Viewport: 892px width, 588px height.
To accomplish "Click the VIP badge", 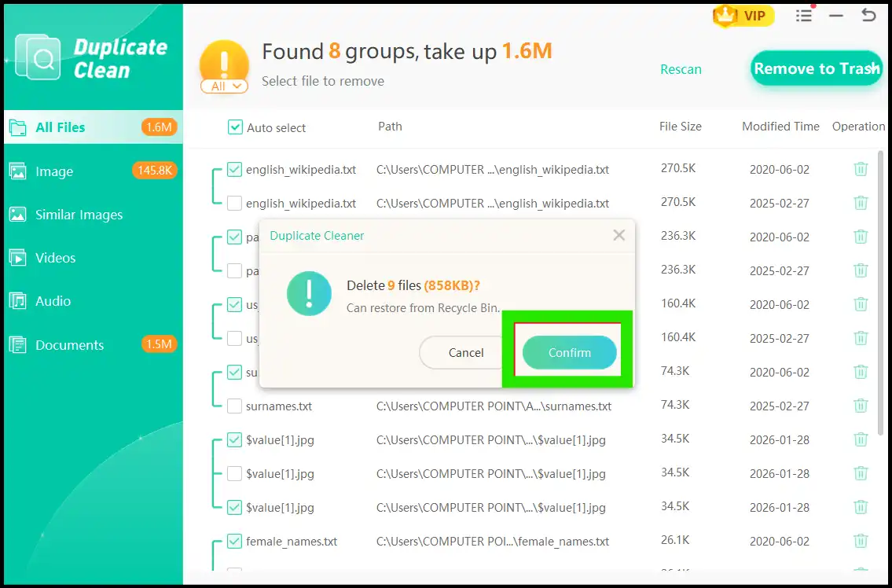I will (742, 15).
